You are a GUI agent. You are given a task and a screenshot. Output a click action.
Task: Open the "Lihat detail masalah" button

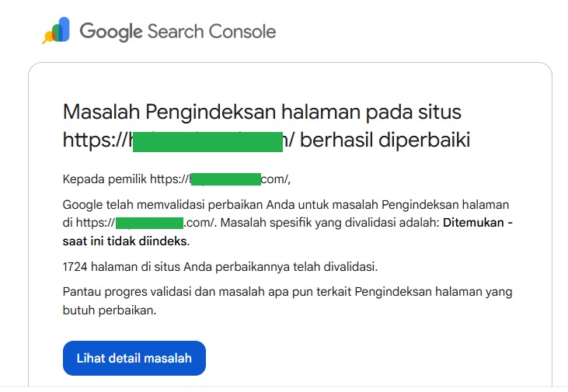[x=134, y=358]
